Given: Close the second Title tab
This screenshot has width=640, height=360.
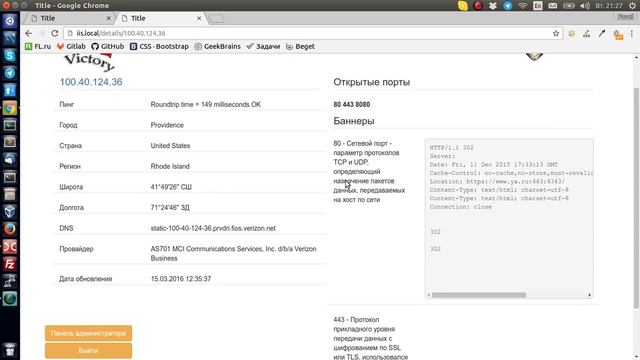Looking at the screenshot, I should (x=199, y=18).
